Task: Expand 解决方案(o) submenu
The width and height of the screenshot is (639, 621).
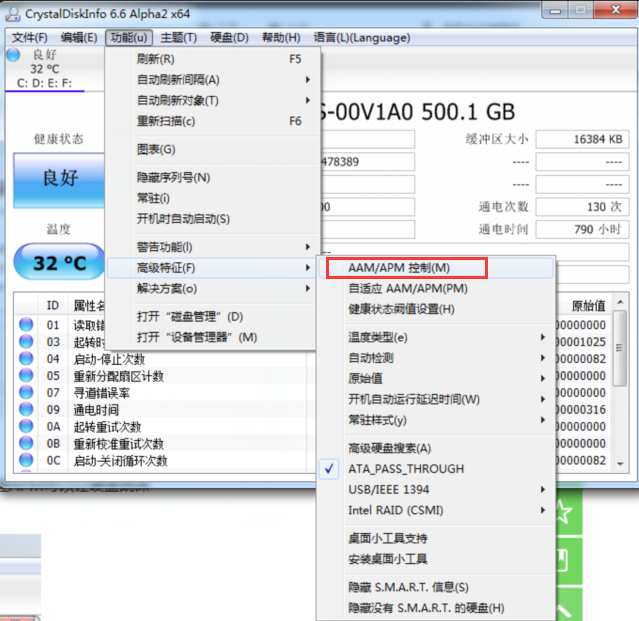Action: (x=212, y=288)
